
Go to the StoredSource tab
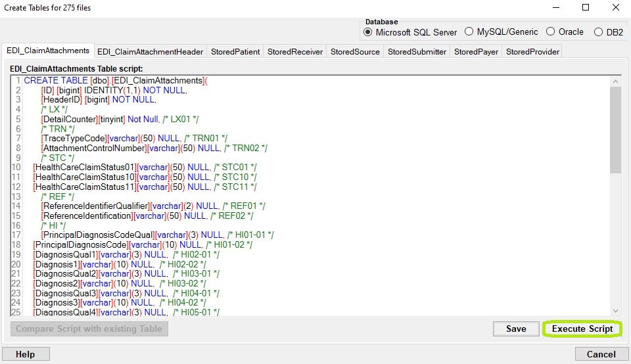tap(355, 52)
